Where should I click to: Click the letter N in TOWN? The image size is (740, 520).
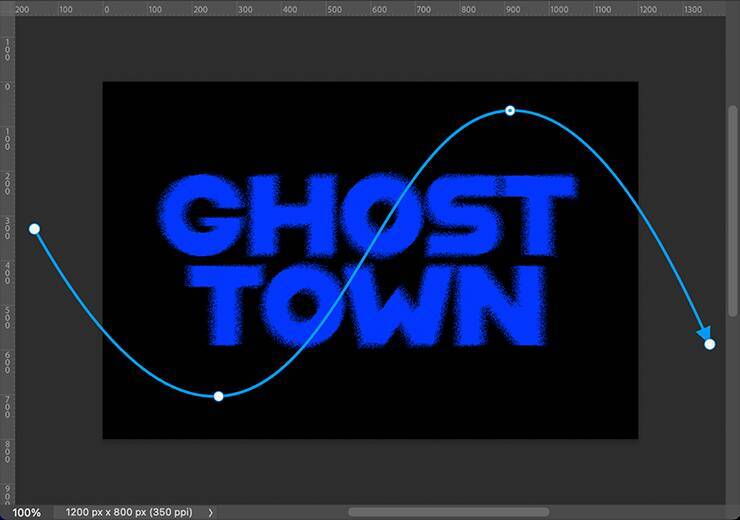(509, 305)
